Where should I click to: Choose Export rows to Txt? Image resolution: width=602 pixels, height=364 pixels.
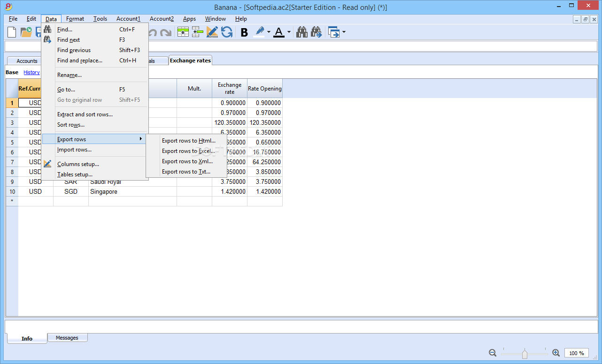(x=186, y=172)
